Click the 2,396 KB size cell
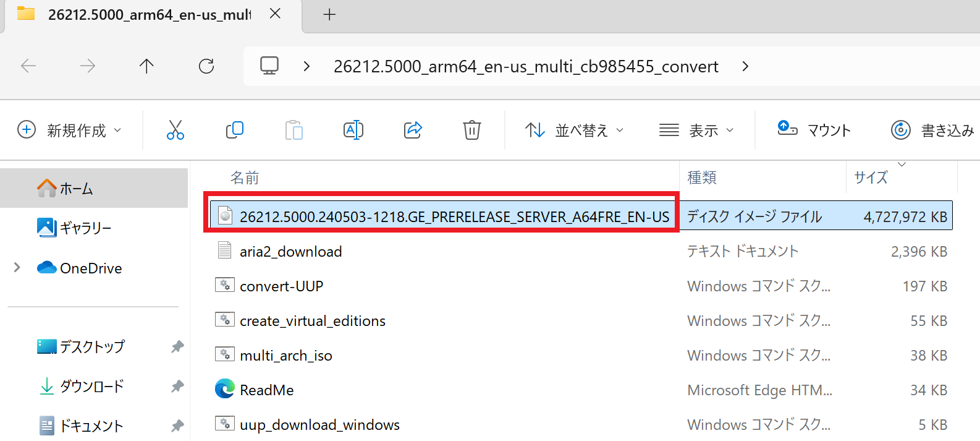Image resolution: width=980 pixels, height=441 pixels. pyautogui.click(x=919, y=251)
